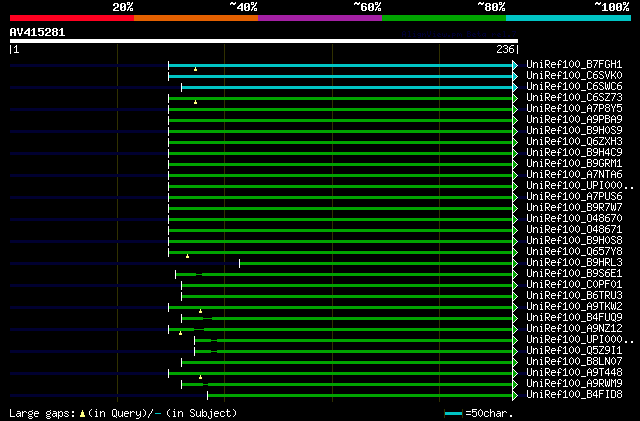Click the arrowhead ending the A7P8Y5 bar
The width and height of the screenshot is (640, 421).
tap(515, 109)
